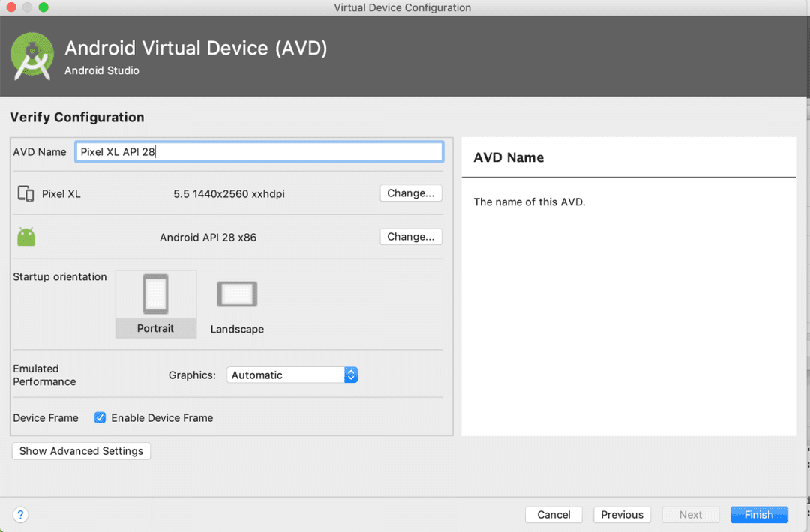Click the Finish button
Screen dimensions: 810x532
tap(759, 515)
